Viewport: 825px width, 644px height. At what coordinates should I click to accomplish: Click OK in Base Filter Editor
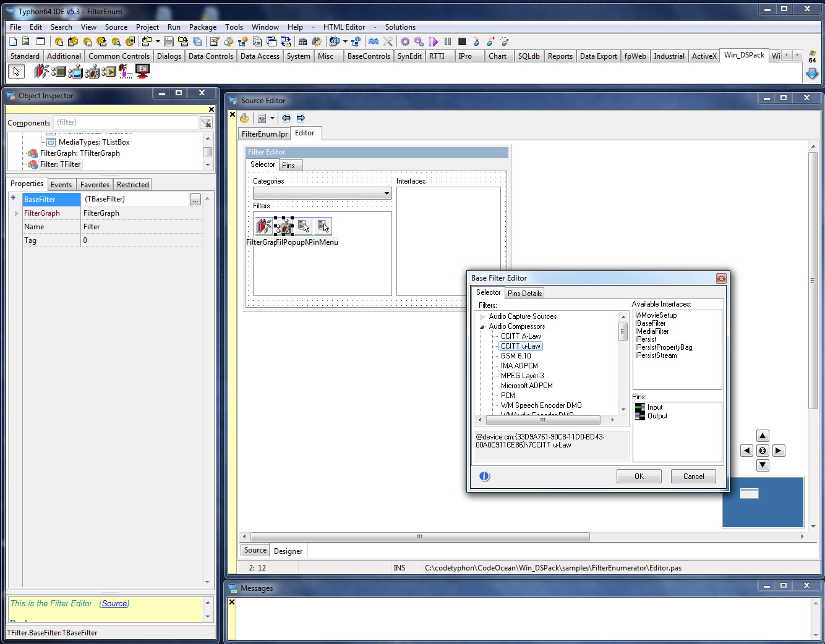(639, 477)
